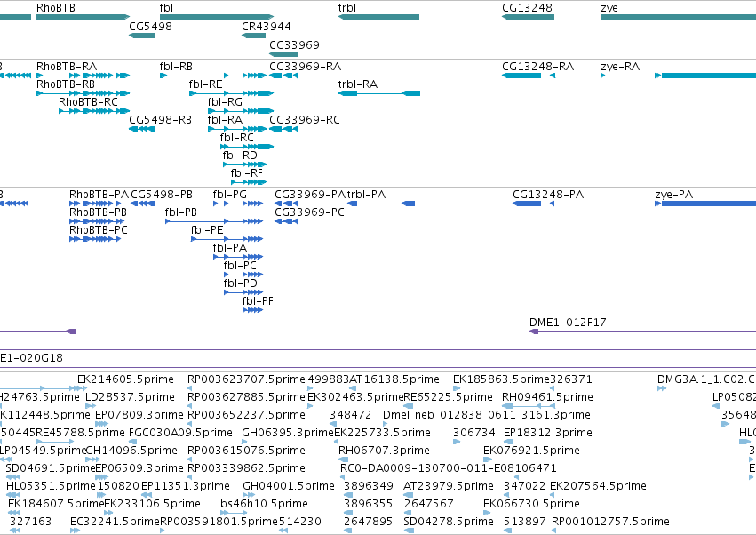This screenshot has height=535, width=756.
Task: Click the CG33969-RA transcript
Action: 283,76
